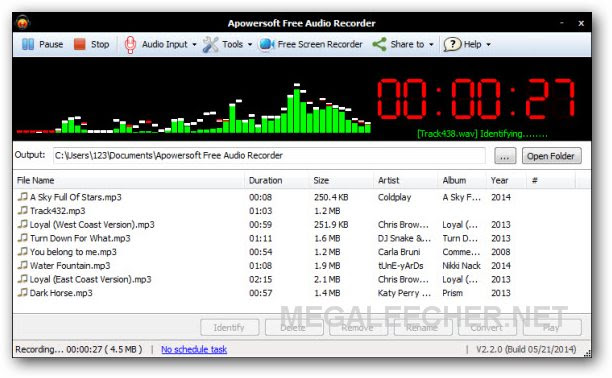Click the Convert button
This screenshot has width=612, height=378.
487,327
